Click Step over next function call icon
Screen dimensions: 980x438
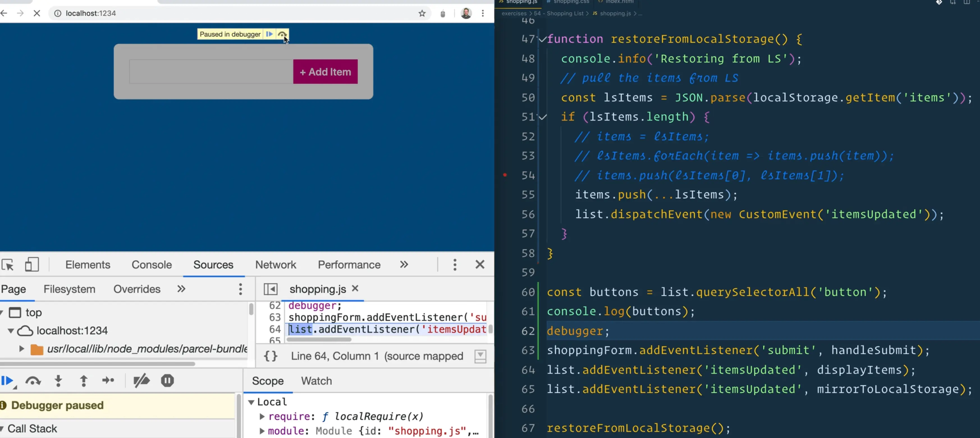point(33,381)
